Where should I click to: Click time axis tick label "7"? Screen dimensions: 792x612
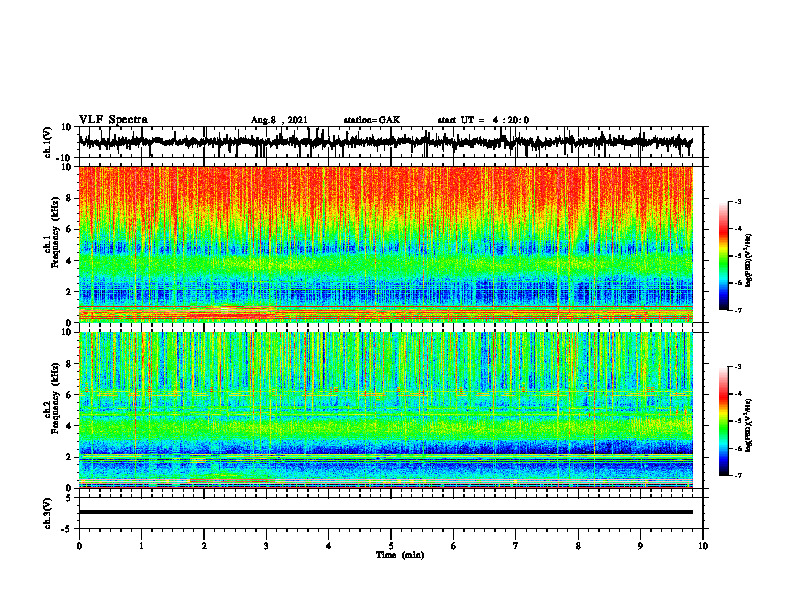pyautogui.click(x=516, y=546)
